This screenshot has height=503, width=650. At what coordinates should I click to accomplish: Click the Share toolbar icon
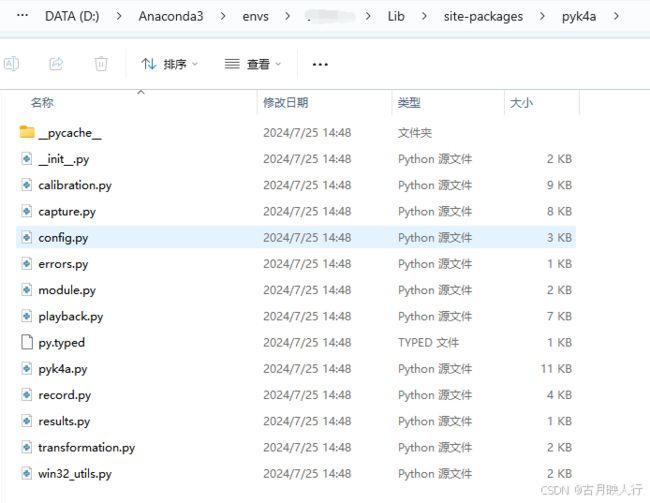coord(56,64)
